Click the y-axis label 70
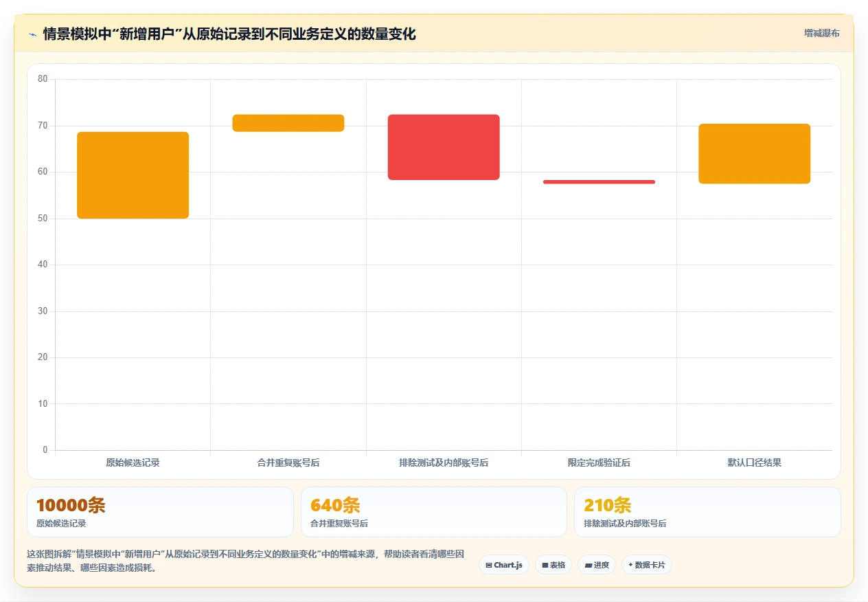This screenshot has height=602, width=868. [x=43, y=126]
